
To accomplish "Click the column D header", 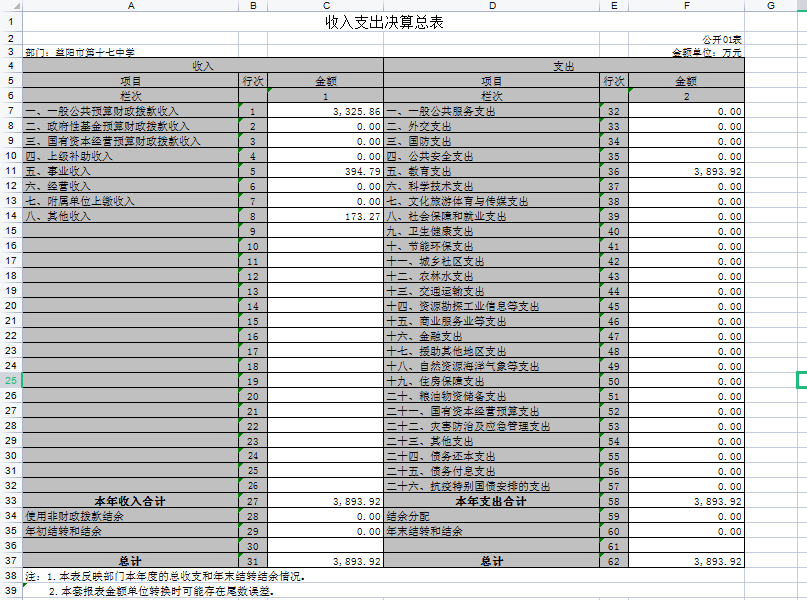I will tap(491, 6).
